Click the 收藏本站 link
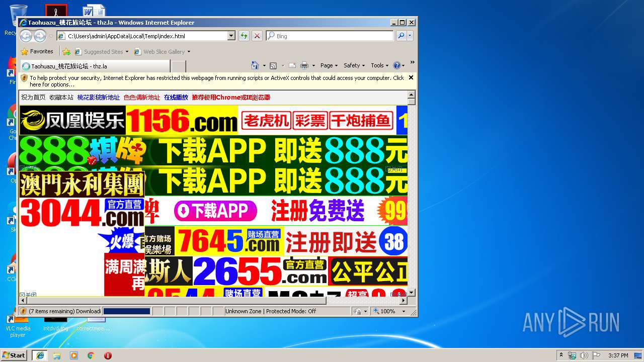 click(x=61, y=97)
